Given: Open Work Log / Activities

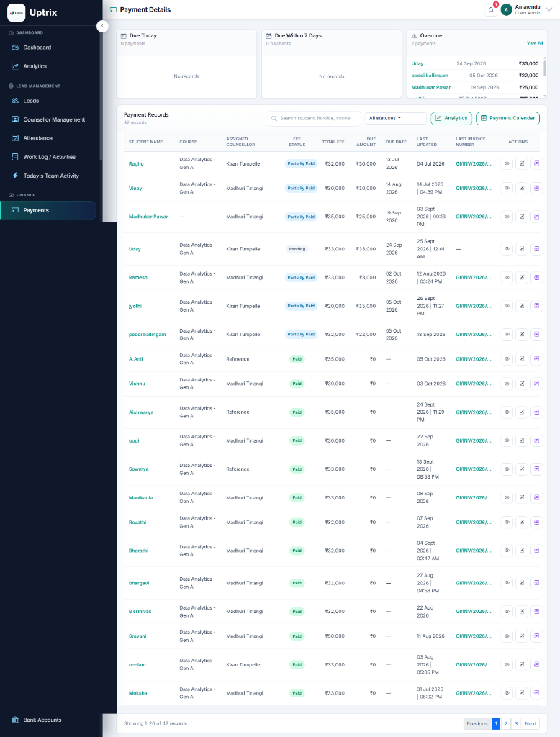Looking at the screenshot, I should (48, 157).
